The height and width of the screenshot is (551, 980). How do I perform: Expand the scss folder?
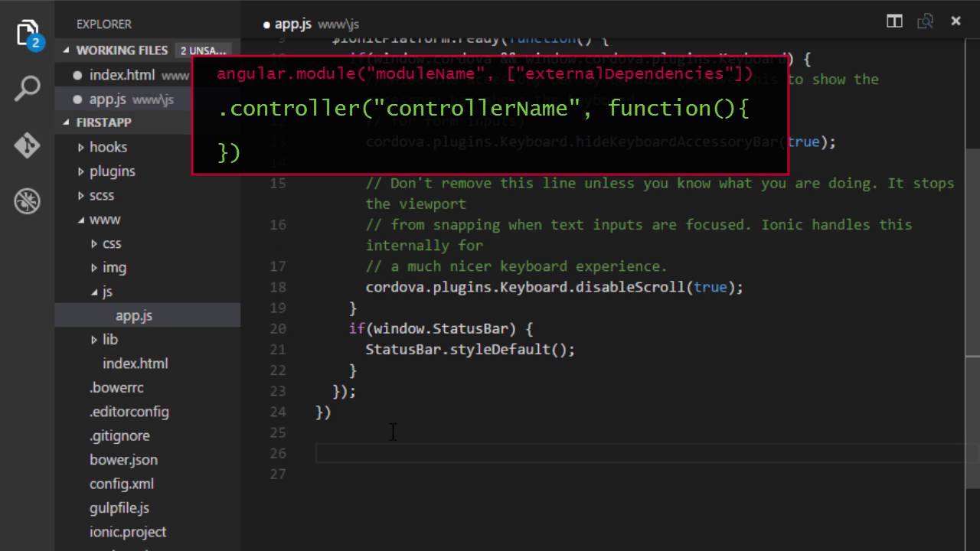click(101, 195)
